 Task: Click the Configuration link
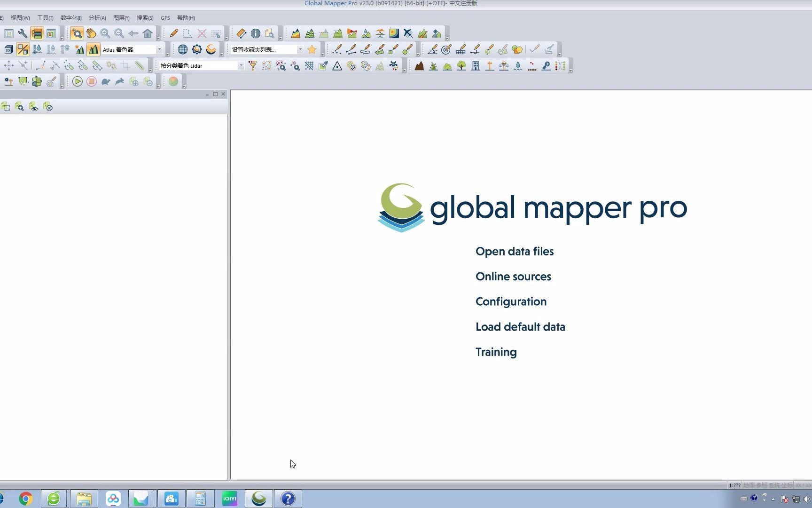pyautogui.click(x=511, y=302)
